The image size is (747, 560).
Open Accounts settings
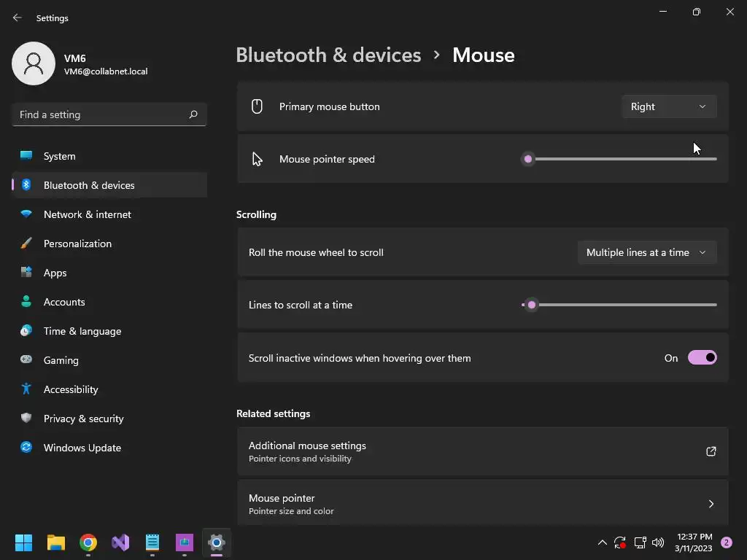tap(109, 302)
